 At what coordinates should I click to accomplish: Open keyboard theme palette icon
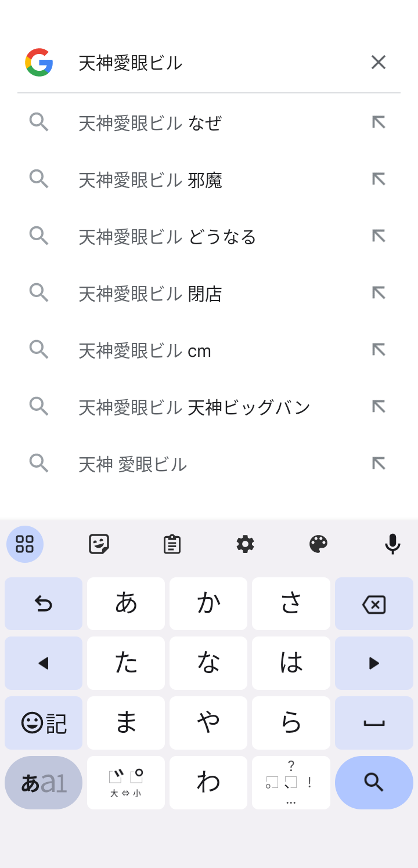click(318, 544)
